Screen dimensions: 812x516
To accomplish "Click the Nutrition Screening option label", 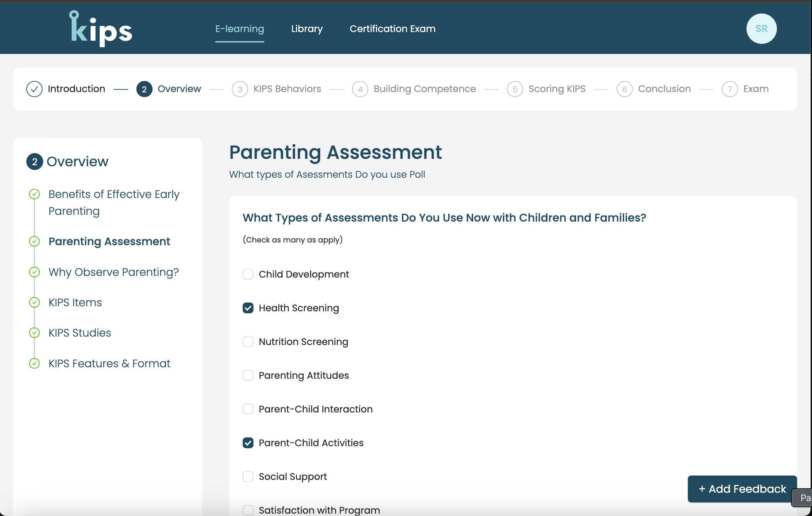I will coord(303,342).
